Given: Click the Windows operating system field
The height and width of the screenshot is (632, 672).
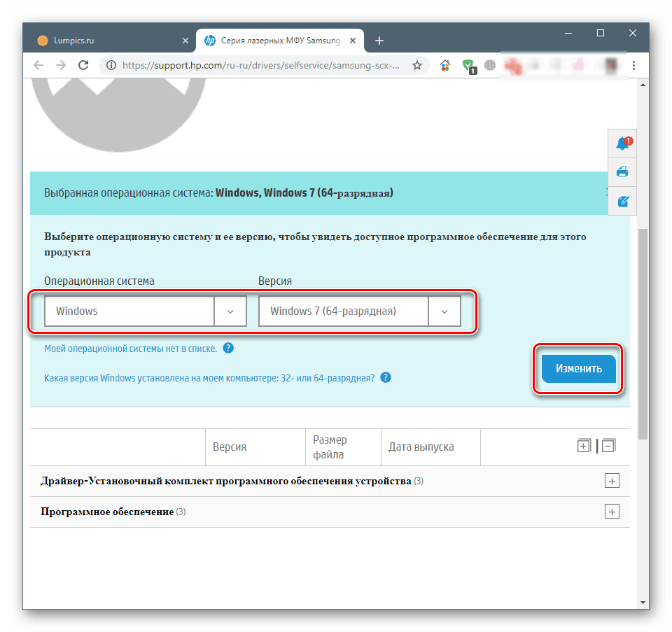Looking at the screenshot, I should click(129, 311).
